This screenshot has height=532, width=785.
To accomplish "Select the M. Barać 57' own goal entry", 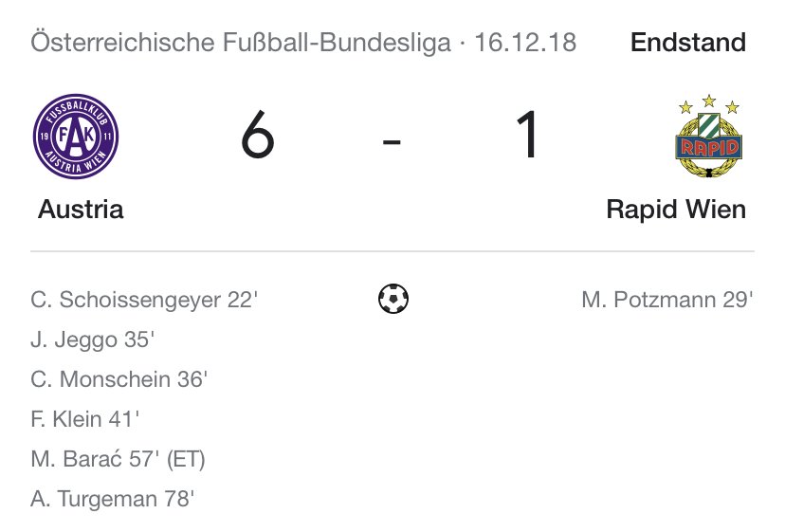I will [118, 460].
